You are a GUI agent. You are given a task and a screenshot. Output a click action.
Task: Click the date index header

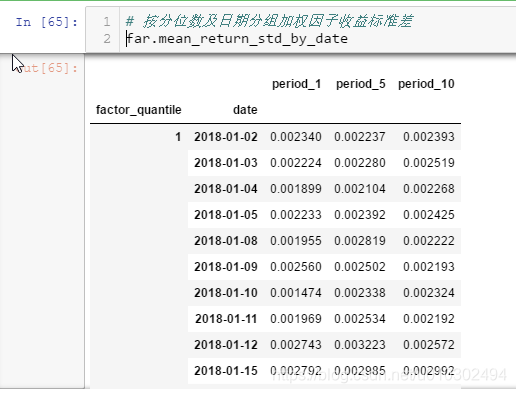245,110
